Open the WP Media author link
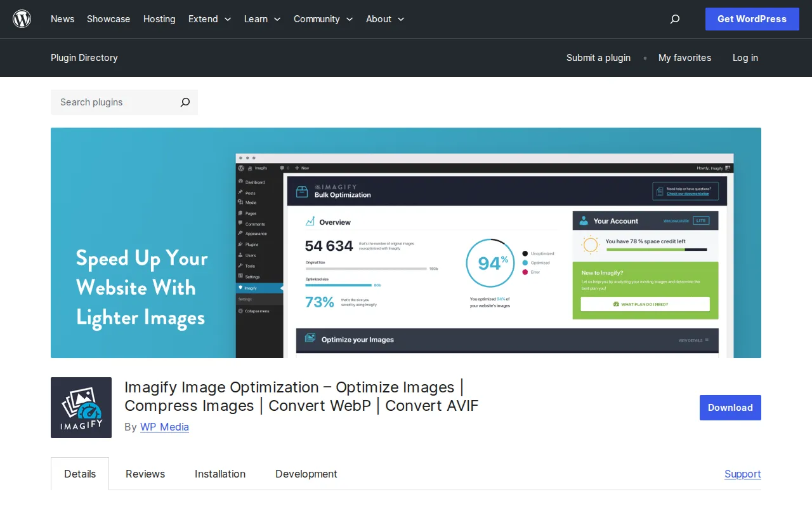 coord(164,427)
